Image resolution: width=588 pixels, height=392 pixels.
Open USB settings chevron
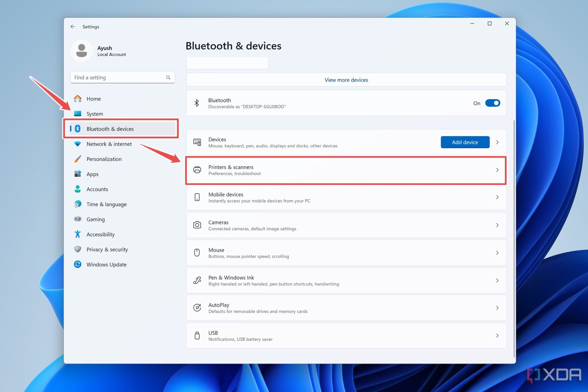pos(497,336)
